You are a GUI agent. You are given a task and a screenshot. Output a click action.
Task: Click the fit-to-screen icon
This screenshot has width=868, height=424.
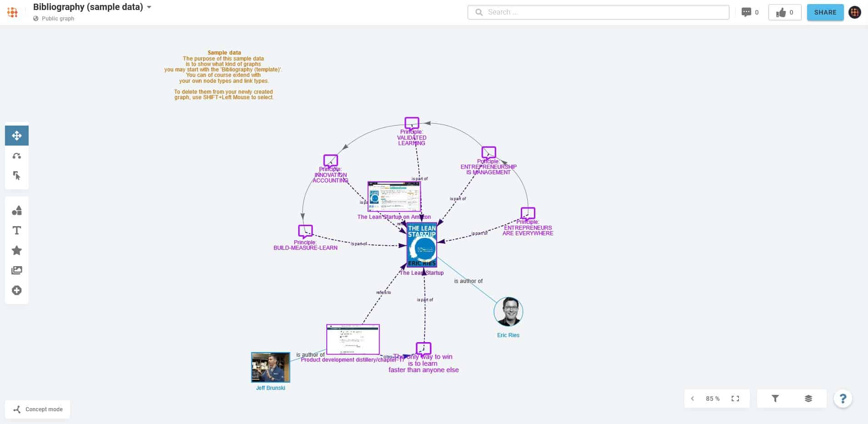point(735,399)
